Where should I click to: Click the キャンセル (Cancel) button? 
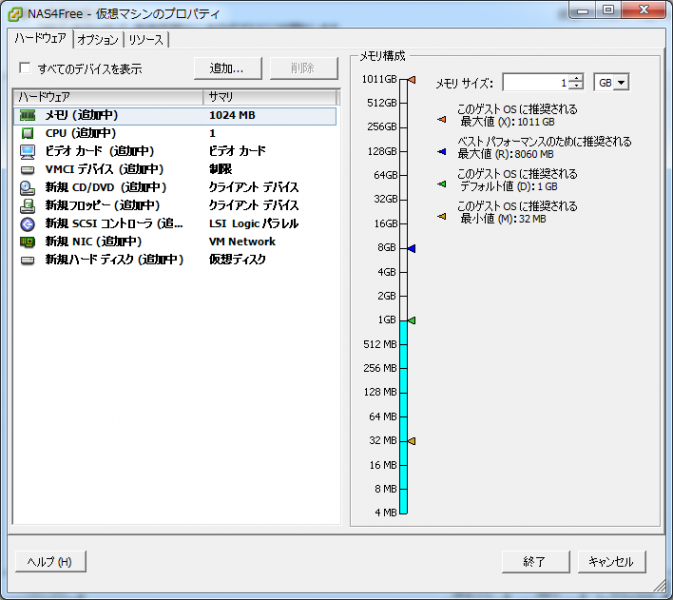coord(611,562)
